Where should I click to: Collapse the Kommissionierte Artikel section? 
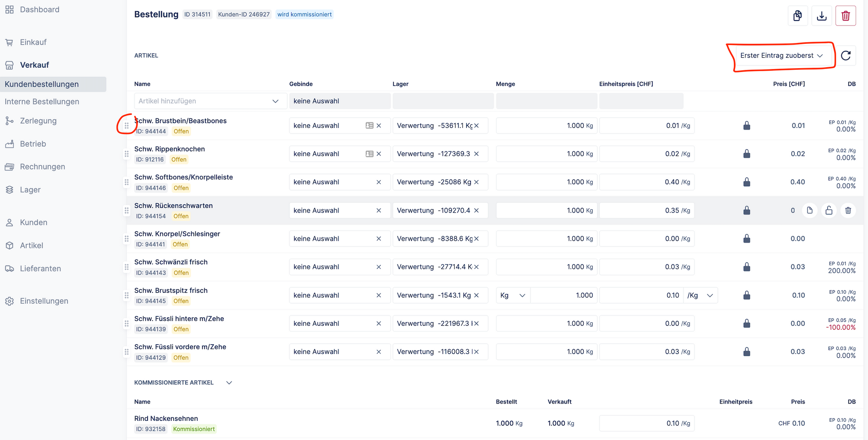[229, 383]
